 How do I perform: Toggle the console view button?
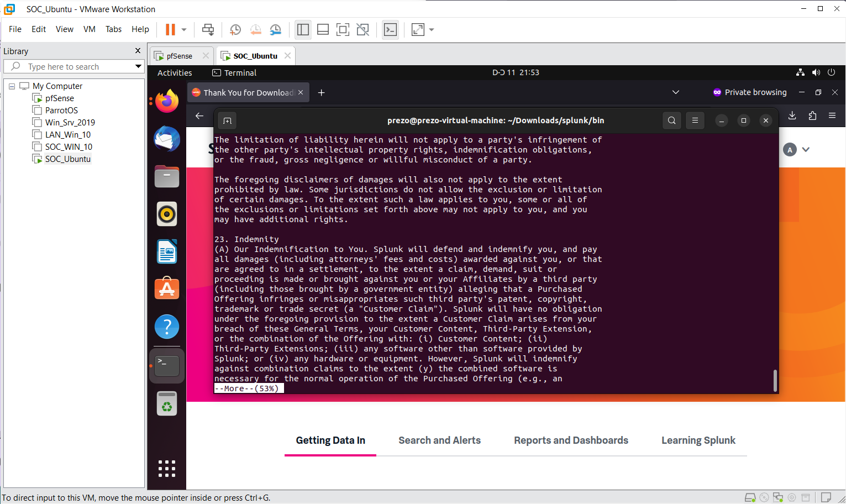pos(390,30)
